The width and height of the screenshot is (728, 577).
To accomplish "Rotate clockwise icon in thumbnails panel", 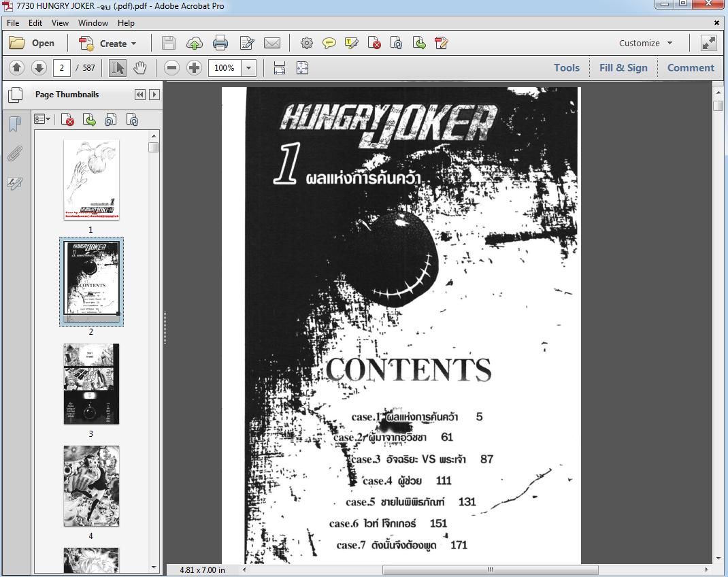I will pos(132,120).
